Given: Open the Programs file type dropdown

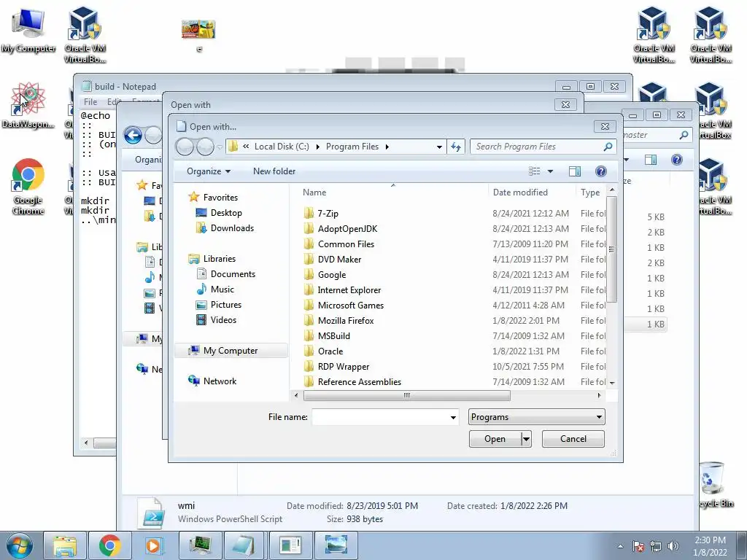Looking at the screenshot, I should tap(536, 417).
